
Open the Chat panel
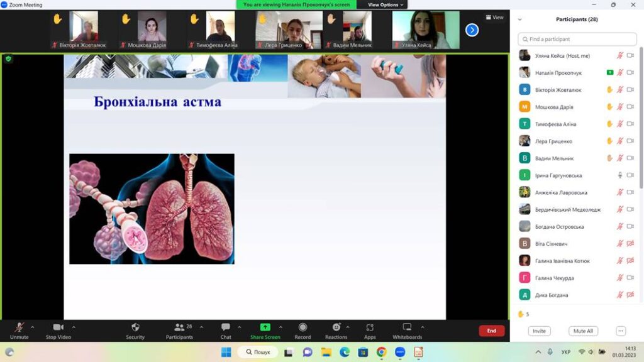[x=226, y=328]
